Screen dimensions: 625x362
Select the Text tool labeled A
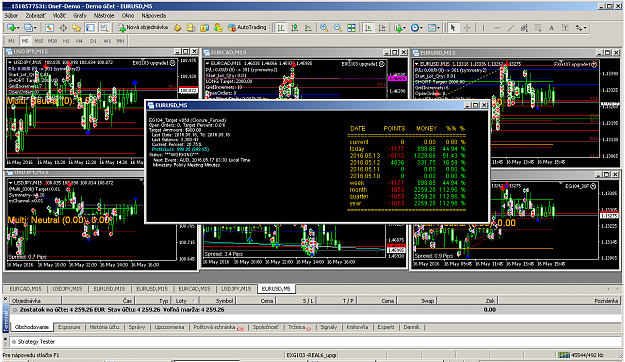(x=551, y=28)
